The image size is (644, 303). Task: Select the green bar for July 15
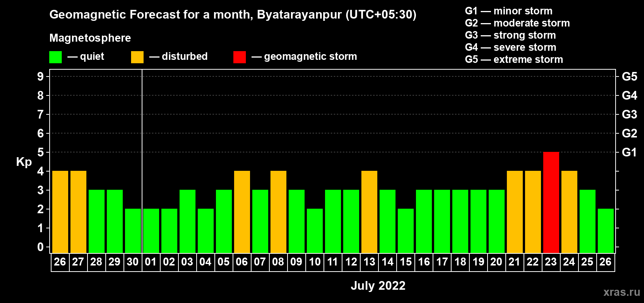click(x=406, y=231)
